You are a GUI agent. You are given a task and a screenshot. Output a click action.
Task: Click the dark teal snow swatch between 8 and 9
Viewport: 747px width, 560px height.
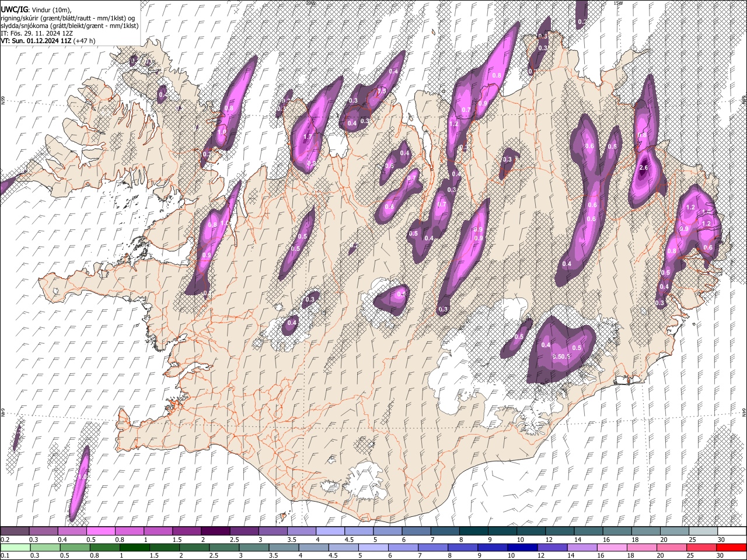point(474,531)
